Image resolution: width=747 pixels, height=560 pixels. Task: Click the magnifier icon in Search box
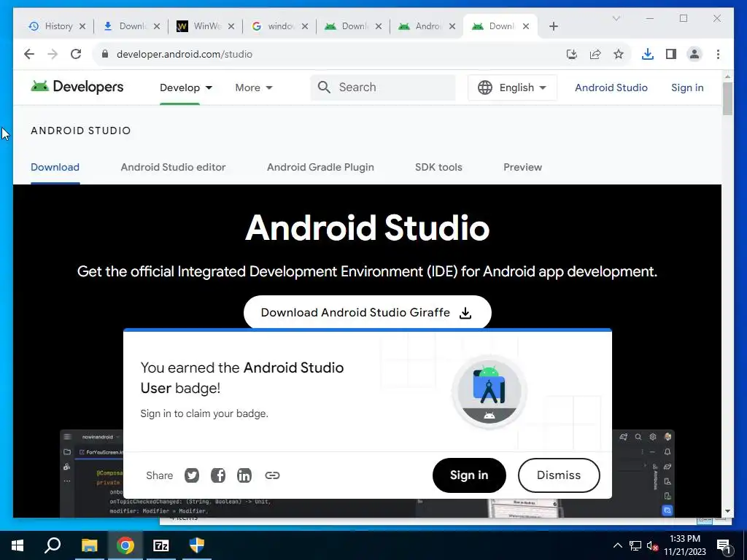(324, 87)
